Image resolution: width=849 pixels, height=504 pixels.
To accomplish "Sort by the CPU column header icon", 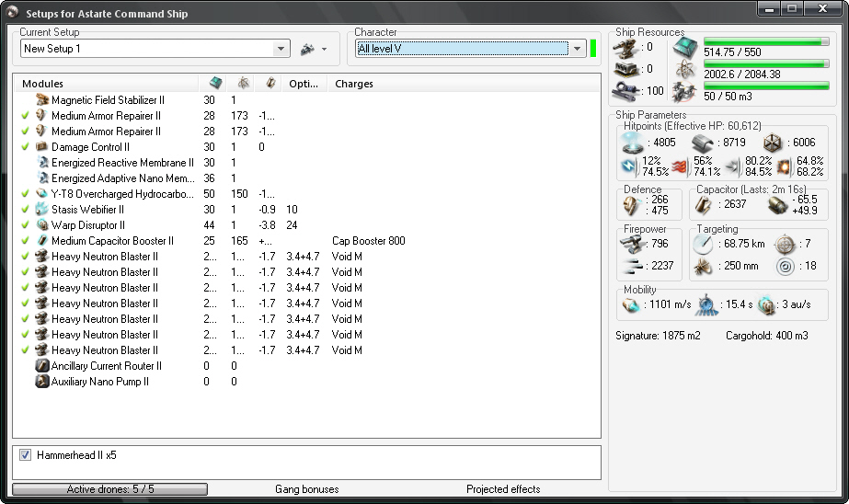I will (x=215, y=83).
